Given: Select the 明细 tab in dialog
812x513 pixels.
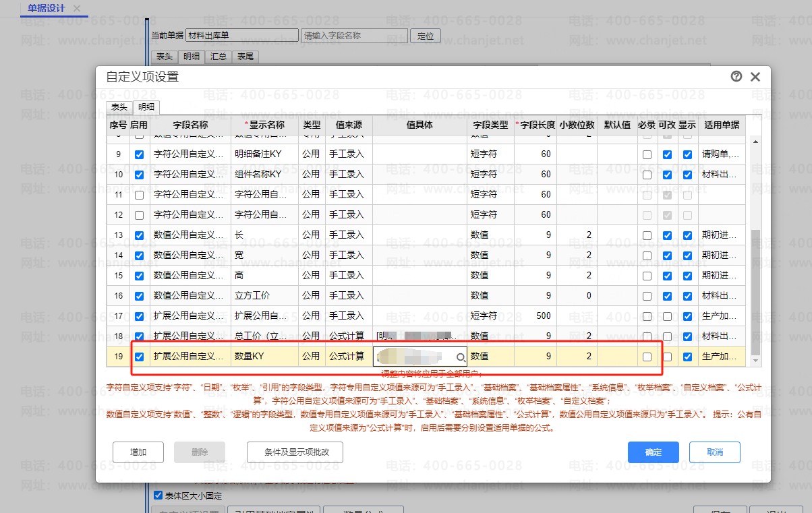Looking at the screenshot, I should pyautogui.click(x=146, y=107).
